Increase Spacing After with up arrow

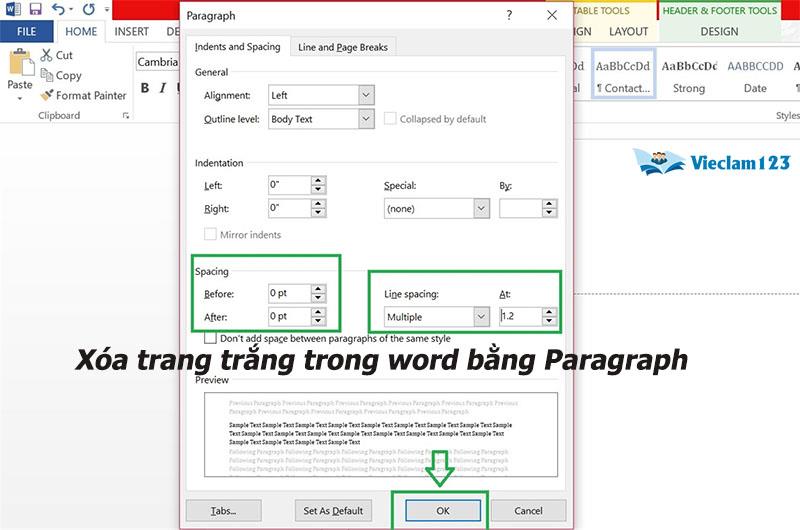[318, 312]
